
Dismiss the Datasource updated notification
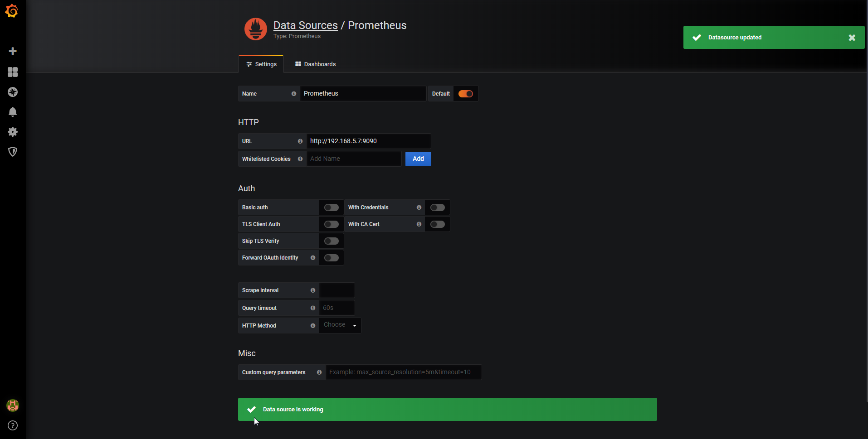tap(852, 38)
